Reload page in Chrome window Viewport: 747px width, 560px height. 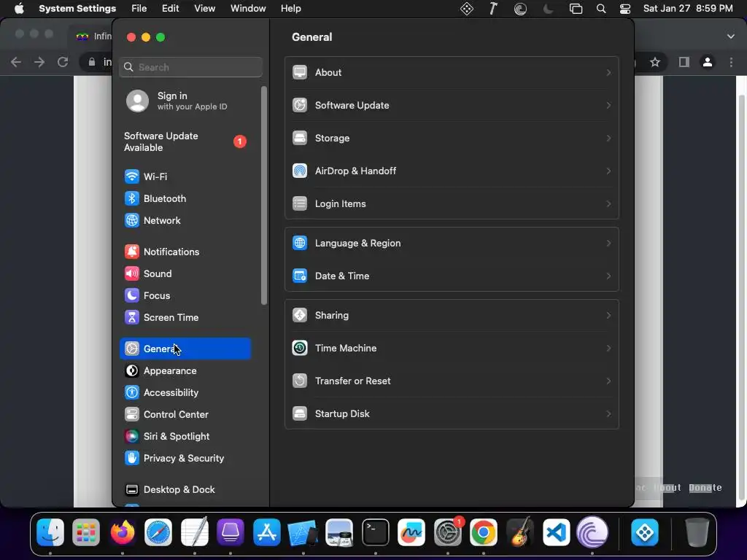click(x=63, y=62)
